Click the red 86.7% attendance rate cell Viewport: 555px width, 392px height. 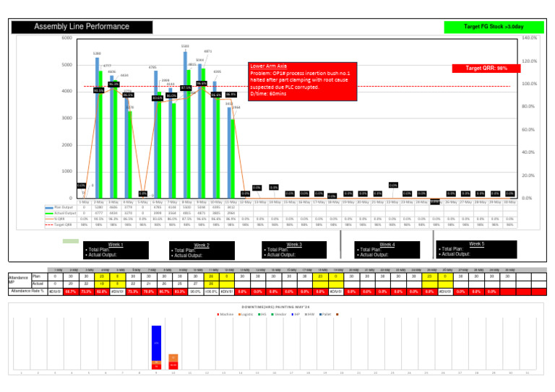pos(164,292)
